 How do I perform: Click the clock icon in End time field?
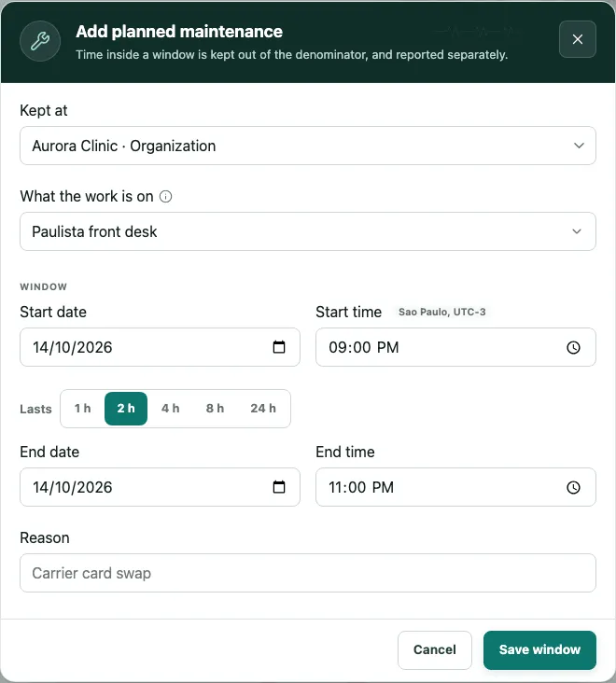click(x=573, y=487)
